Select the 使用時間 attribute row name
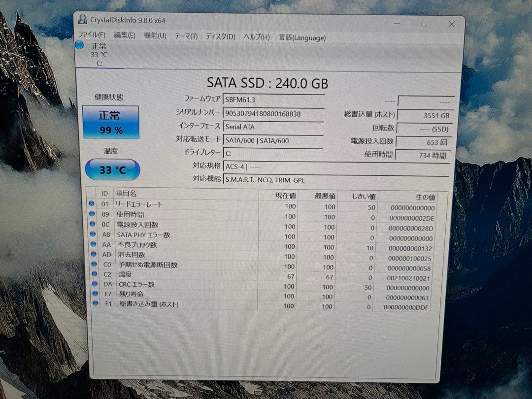Viewport: 532px width, 399px height. click(x=130, y=214)
